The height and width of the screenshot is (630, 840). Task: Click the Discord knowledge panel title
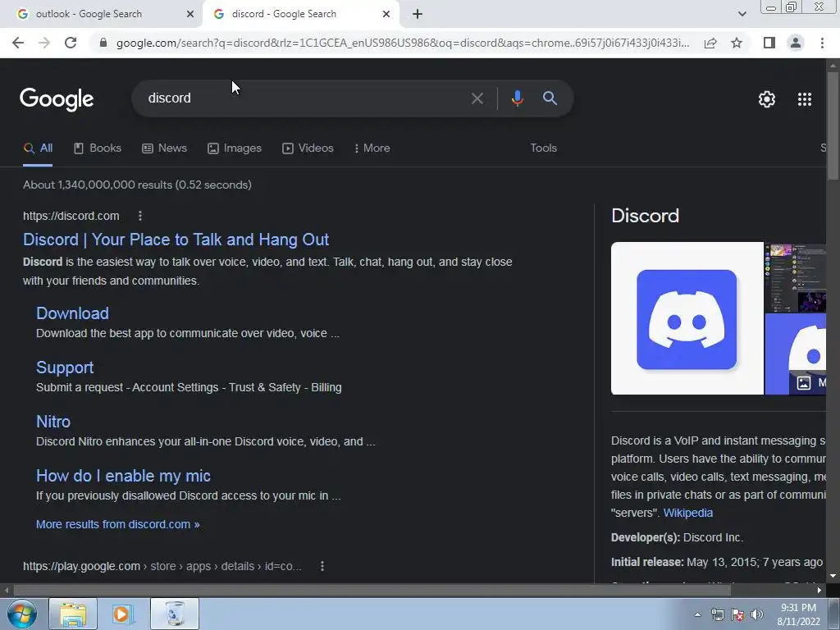(645, 216)
